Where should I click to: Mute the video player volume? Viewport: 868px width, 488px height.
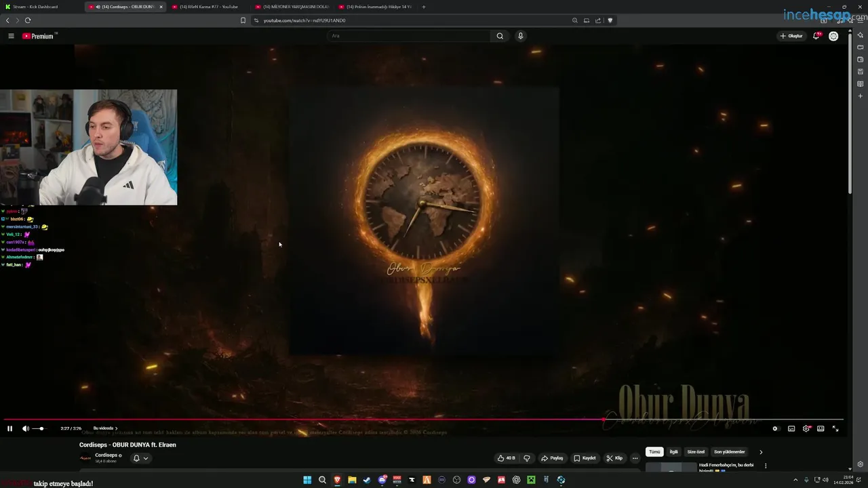25,428
